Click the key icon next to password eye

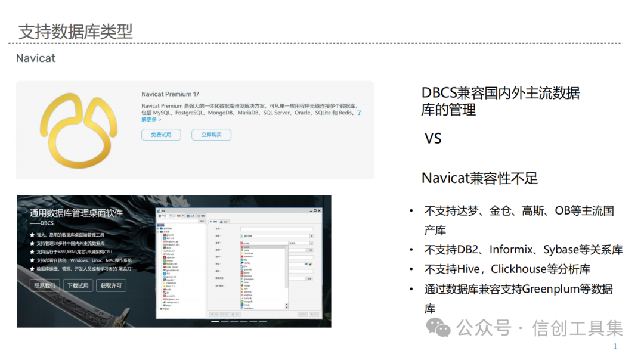[311, 264]
